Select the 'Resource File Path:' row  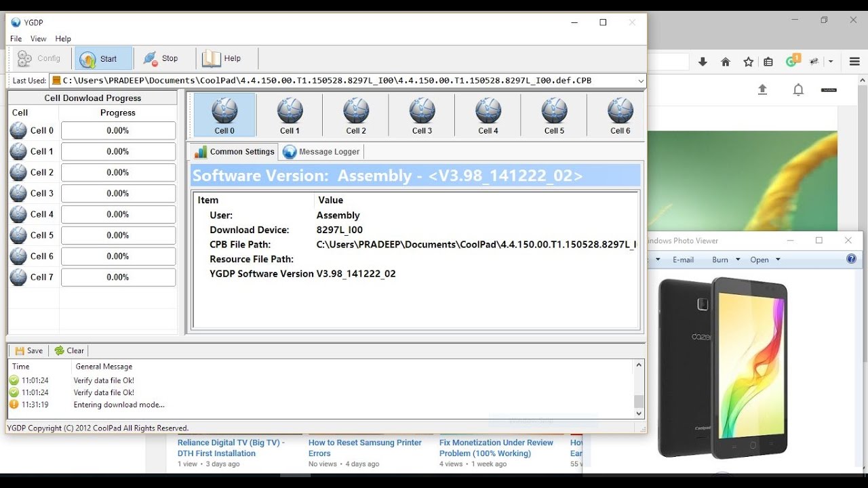[416, 259]
